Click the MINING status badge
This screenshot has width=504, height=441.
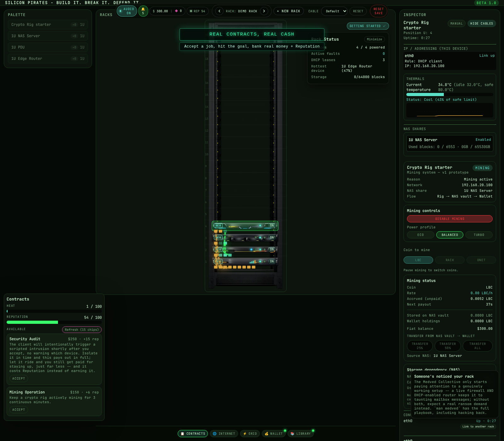pos(482,168)
